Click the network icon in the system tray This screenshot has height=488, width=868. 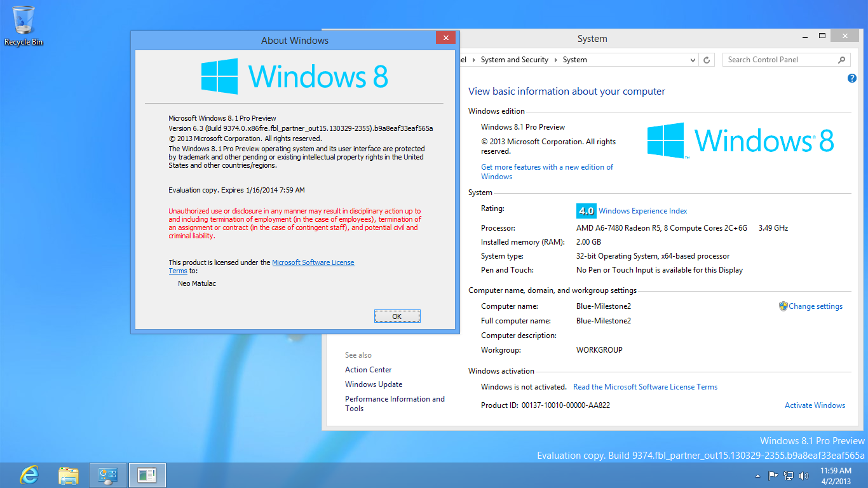point(789,475)
